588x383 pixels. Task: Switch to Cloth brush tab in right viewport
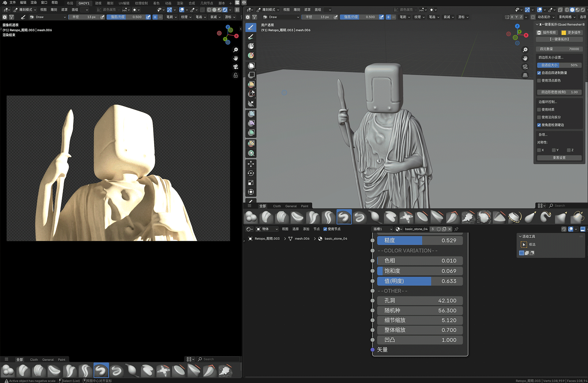[x=277, y=206]
